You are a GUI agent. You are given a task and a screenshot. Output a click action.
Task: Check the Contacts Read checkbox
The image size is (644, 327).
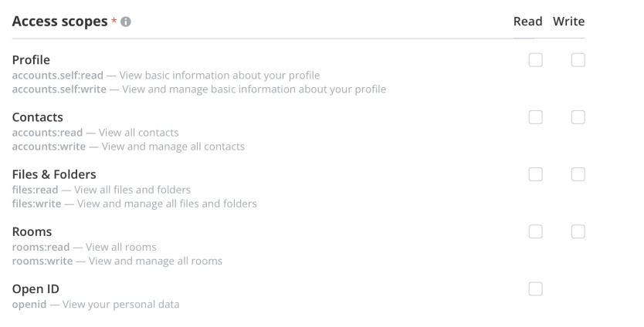(536, 118)
